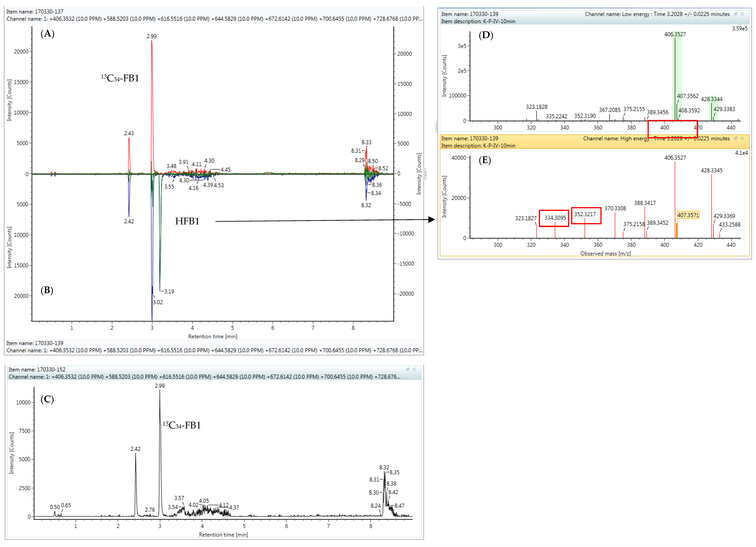
Task: Click the 406.3527 label in High energy spectrum
Action: tap(675, 158)
